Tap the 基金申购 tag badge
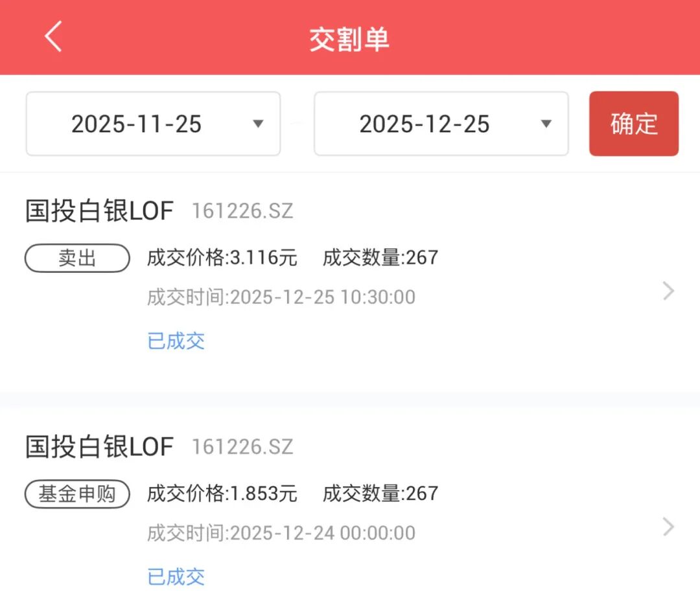 (77, 494)
